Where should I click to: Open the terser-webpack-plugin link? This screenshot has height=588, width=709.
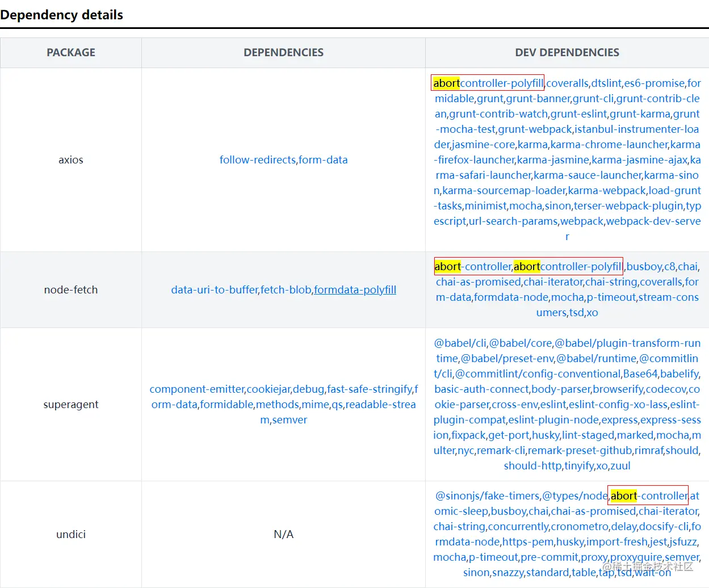click(x=628, y=205)
